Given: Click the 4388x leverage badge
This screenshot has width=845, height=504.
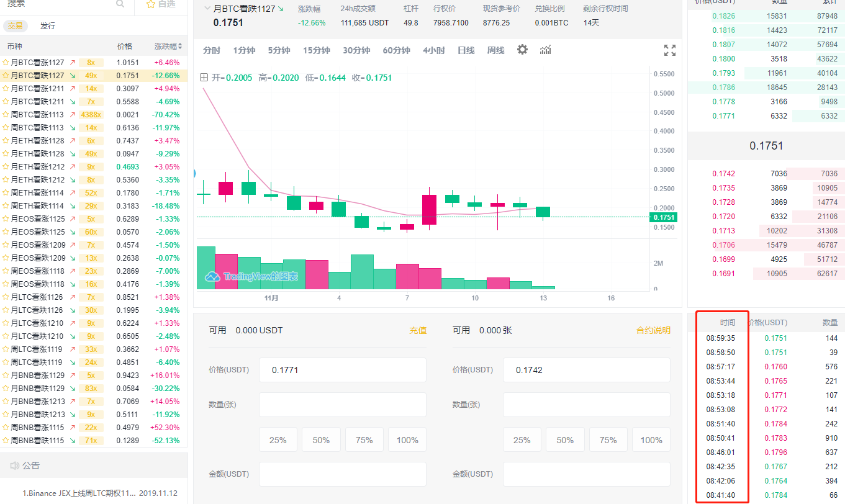Looking at the screenshot, I should click(x=91, y=115).
